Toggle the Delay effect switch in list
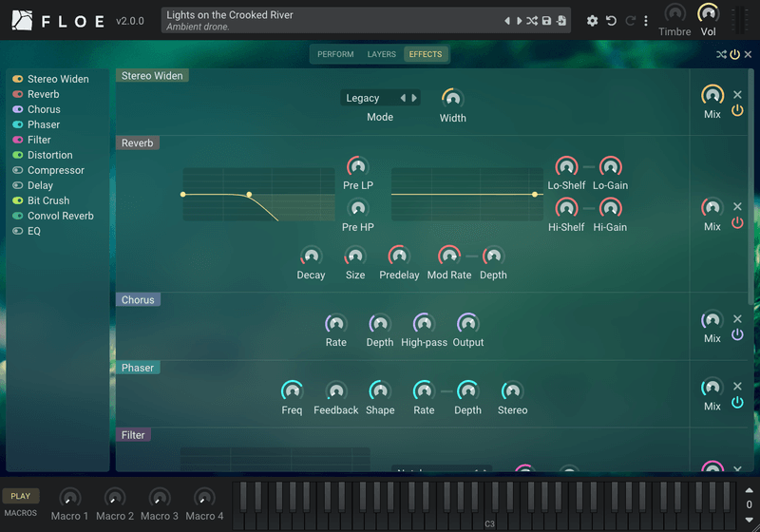 18,185
